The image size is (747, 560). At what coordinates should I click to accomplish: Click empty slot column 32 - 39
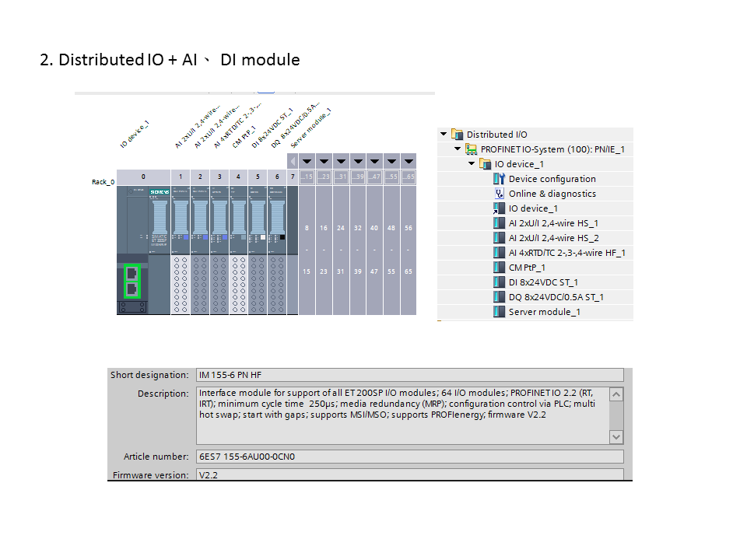click(x=358, y=250)
